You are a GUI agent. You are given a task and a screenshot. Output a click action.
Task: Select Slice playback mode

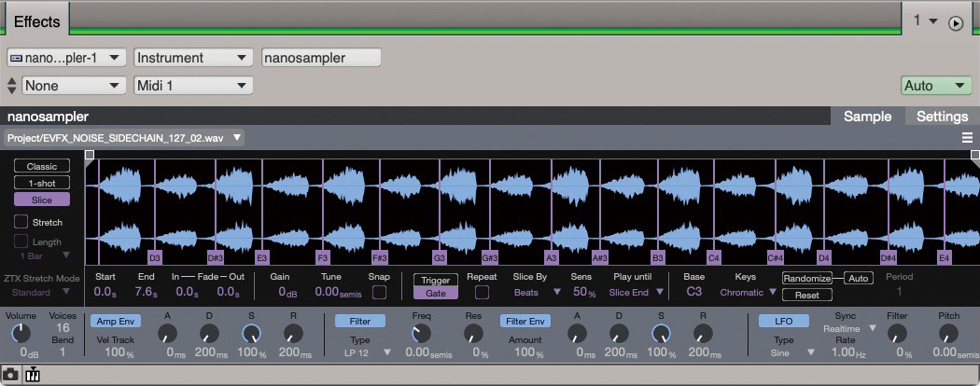[42, 200]
